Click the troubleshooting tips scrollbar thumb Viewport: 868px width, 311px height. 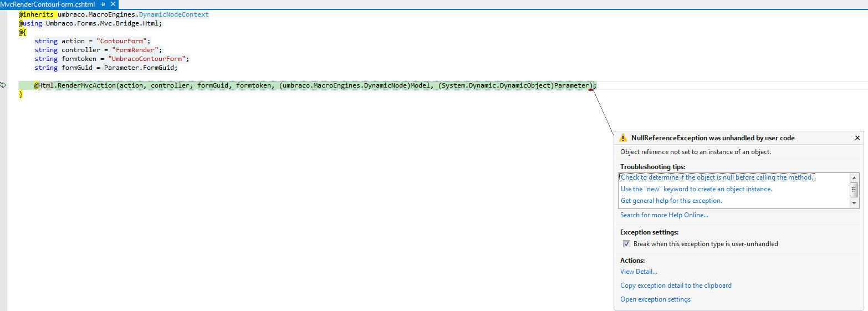tap(854, 190)
